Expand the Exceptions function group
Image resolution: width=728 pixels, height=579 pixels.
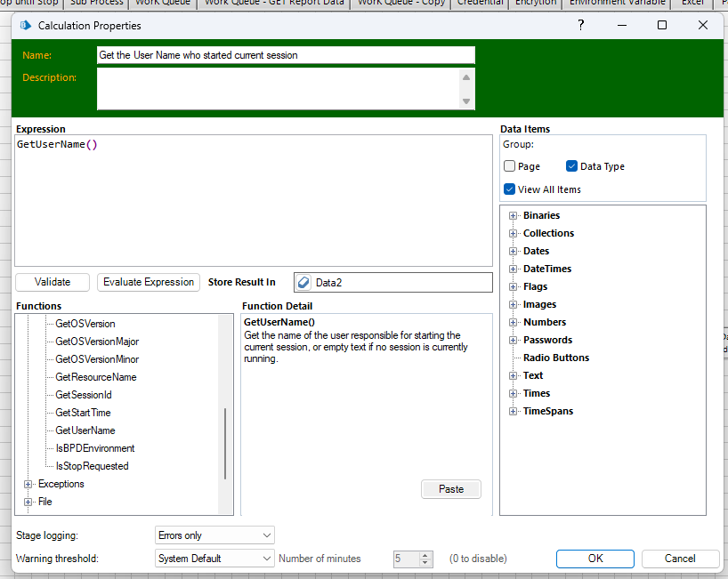(28, 484)
